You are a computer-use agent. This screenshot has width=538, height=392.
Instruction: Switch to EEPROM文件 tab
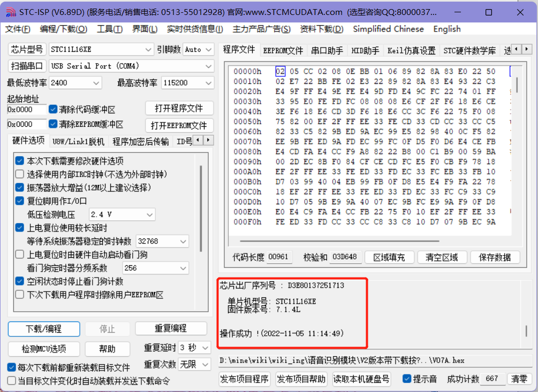[283, 51]
